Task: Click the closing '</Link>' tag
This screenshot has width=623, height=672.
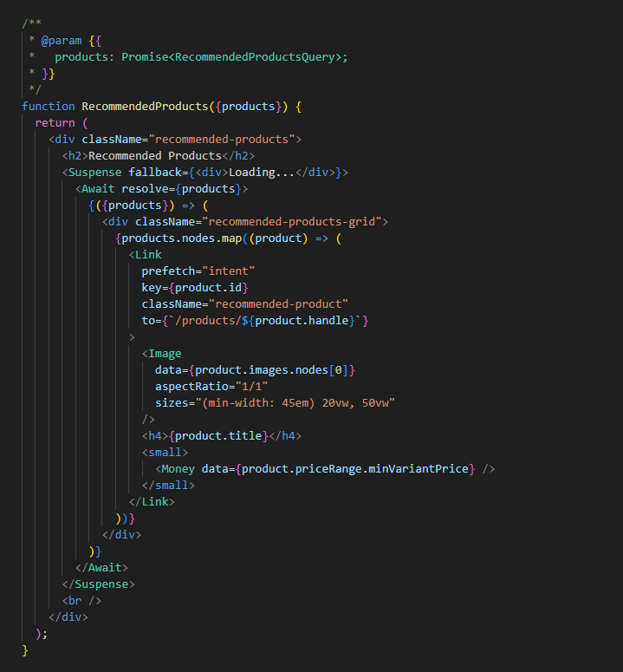Action: click(152, 502)
